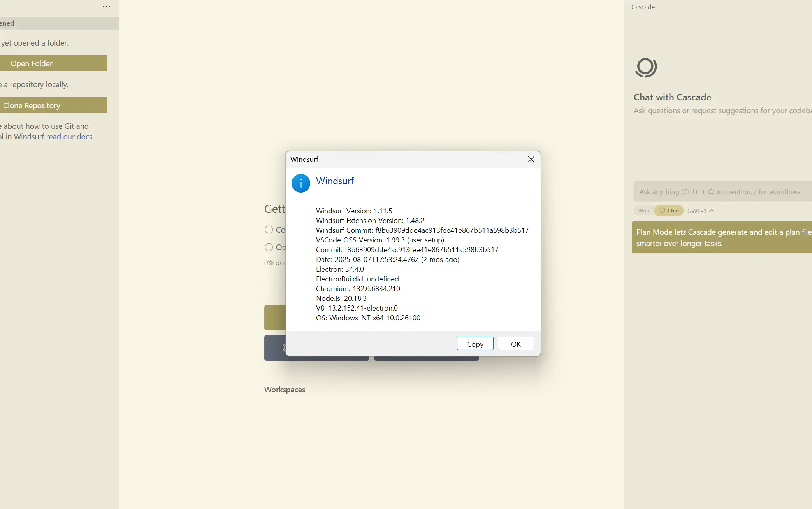This screenshot has width=812, height=509.
Task: Close the Windsurf about dialog with X
Action: coord(531,160)
